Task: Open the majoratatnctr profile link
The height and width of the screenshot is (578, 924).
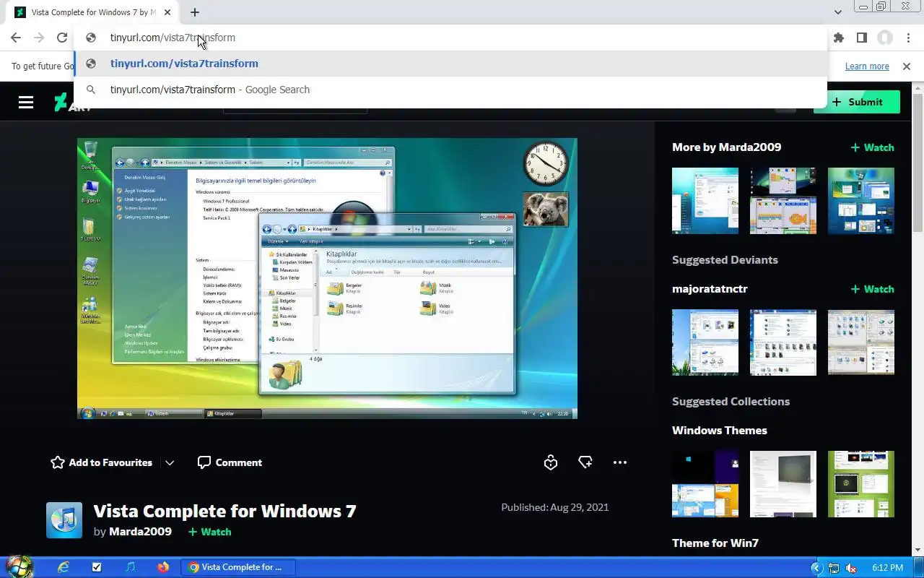Action: 710,289
